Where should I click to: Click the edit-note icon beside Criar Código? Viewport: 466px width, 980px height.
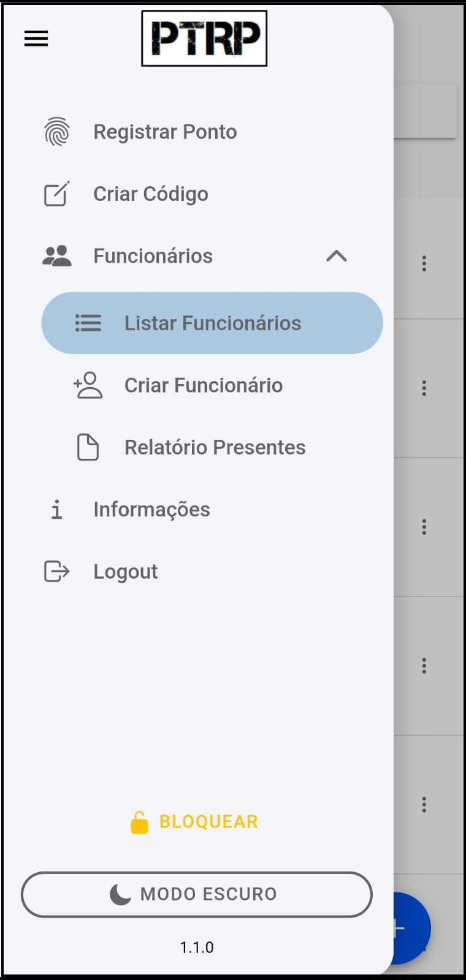tap(56, 194)
